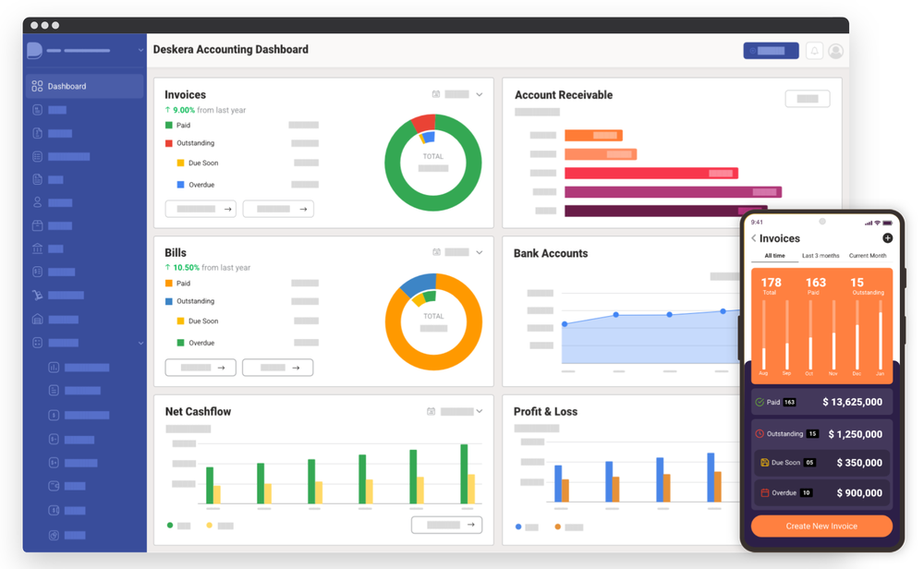The width and height of the screenshot is (924, 569).
Task: Click the calendar icon in the Net Cashflow card
Action: pos(431,411)
